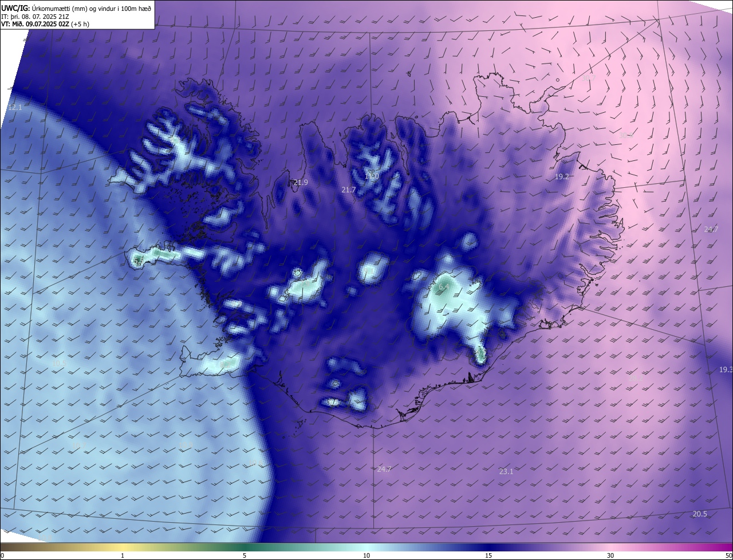The width and height of the screenshot is (733, 560).
Task: Click the 50 tick on the colour scale
Action: click(x=728, y=556)
